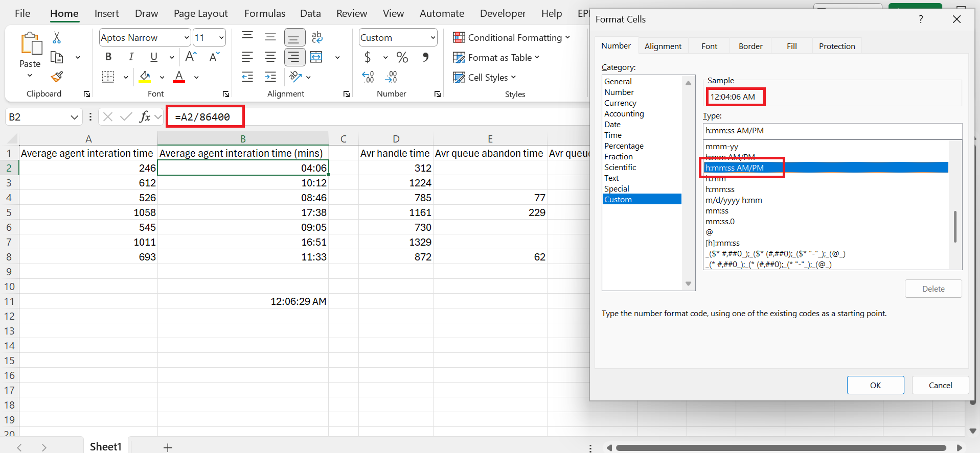This screenshot has width=980, height=453.
Task: Apply Percent Style icon
Action: click(402, 57)
